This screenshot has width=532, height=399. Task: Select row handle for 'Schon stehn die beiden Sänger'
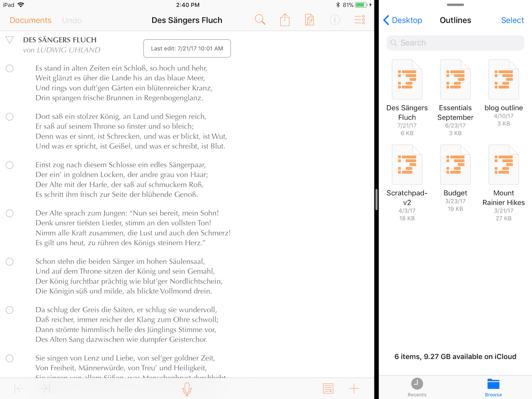(x=10, y=262)
